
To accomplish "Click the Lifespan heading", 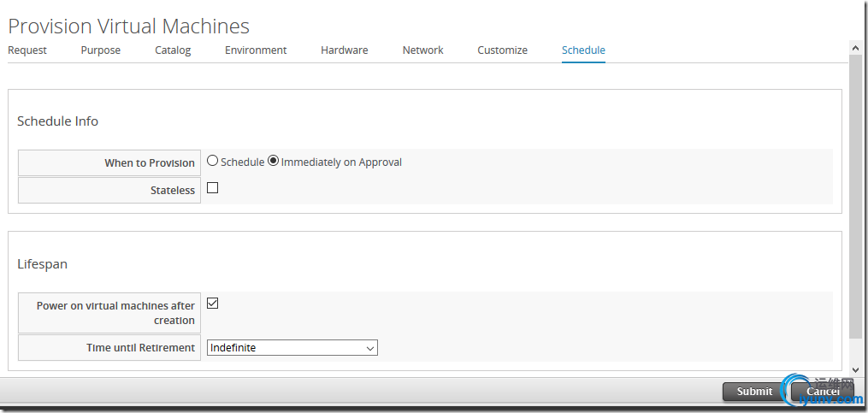I will [x=42, y=264].
